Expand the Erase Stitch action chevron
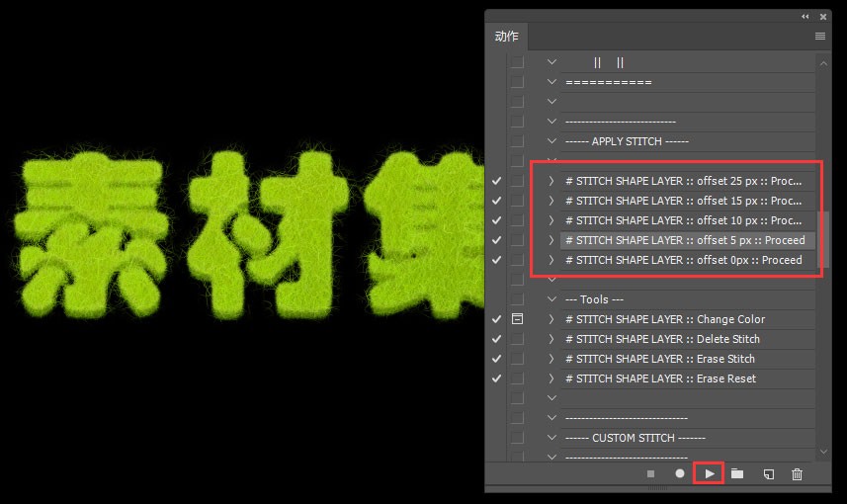The image size is (847, 504). pos(551,359)
